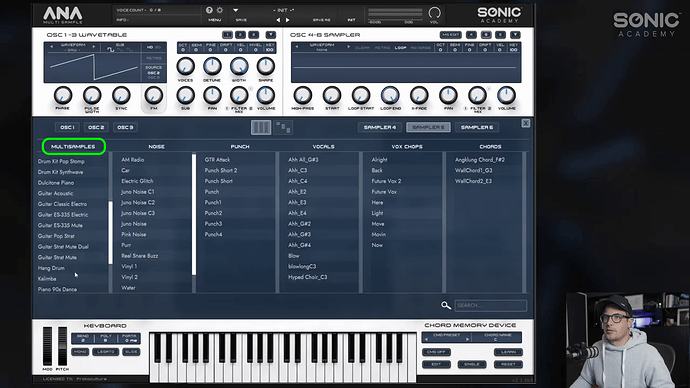
Task: Select SAMPLER 4 browser tab
Action: pyautogui.click(x=380, y=127)
